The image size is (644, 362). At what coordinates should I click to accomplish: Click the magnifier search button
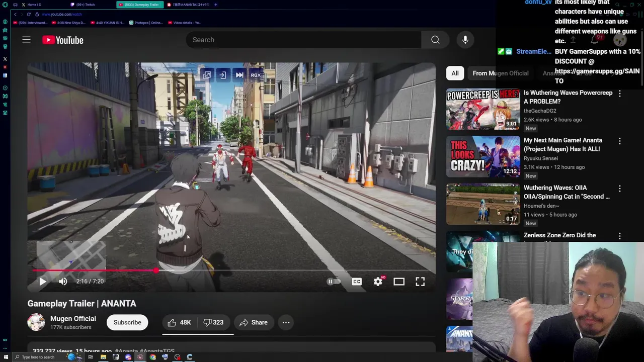click(x=435, y=40)
